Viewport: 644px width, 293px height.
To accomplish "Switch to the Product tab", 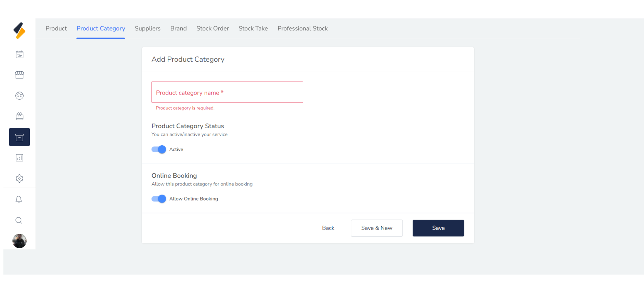I will coord(56,28).
